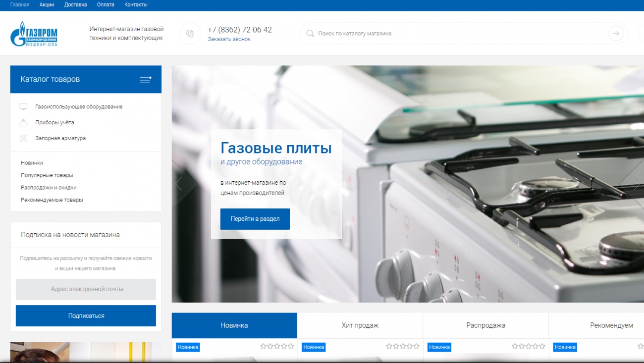
Task: Click the Запорная арматура valve icon
Action: 23,139
